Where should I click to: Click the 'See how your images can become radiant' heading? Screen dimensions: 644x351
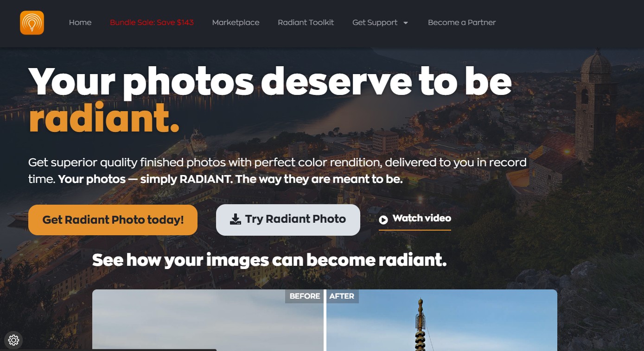coord(269,260)
